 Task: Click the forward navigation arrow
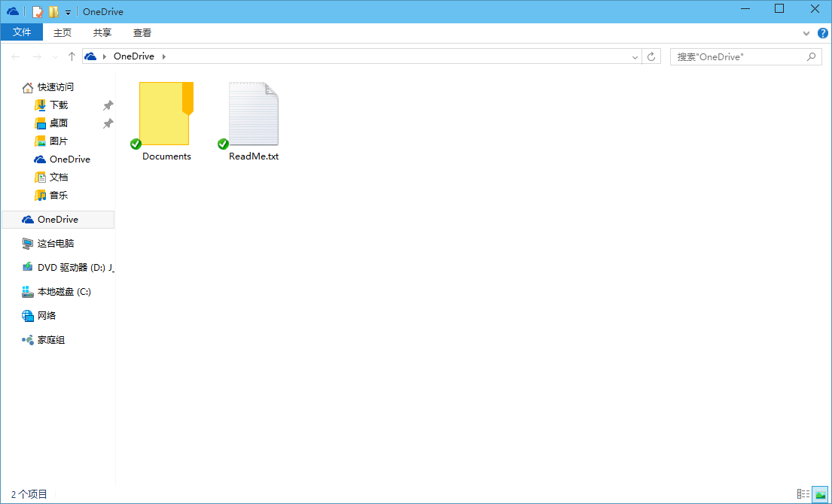point(37,56)
